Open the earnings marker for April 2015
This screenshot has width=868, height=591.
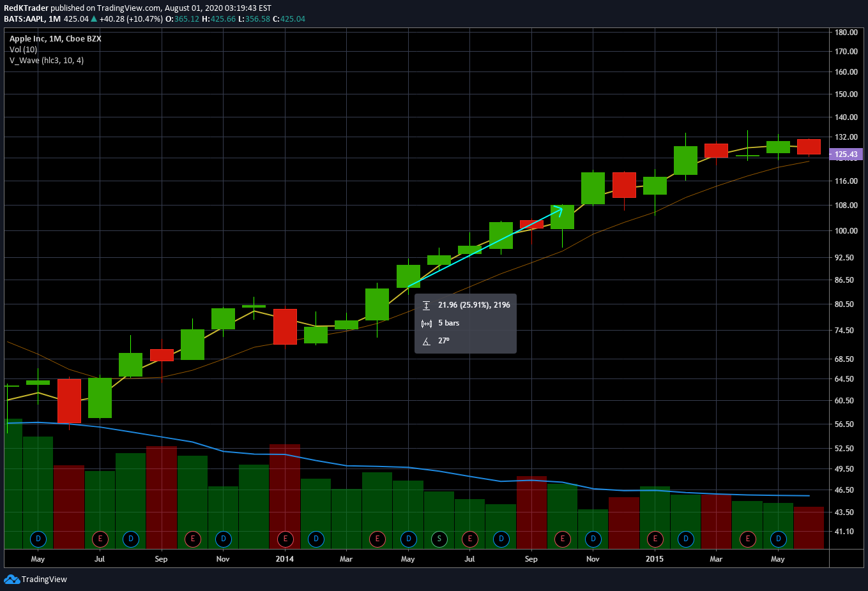748,539
